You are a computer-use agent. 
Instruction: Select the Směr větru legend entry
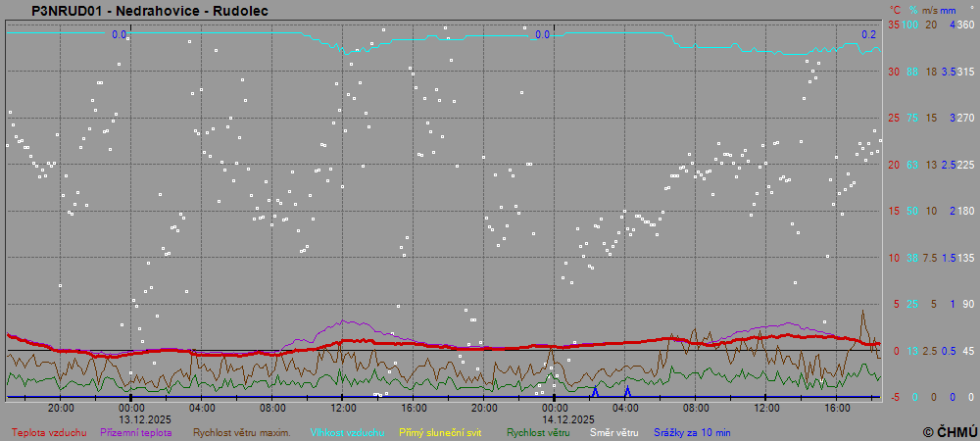click(x=612, y=432)
